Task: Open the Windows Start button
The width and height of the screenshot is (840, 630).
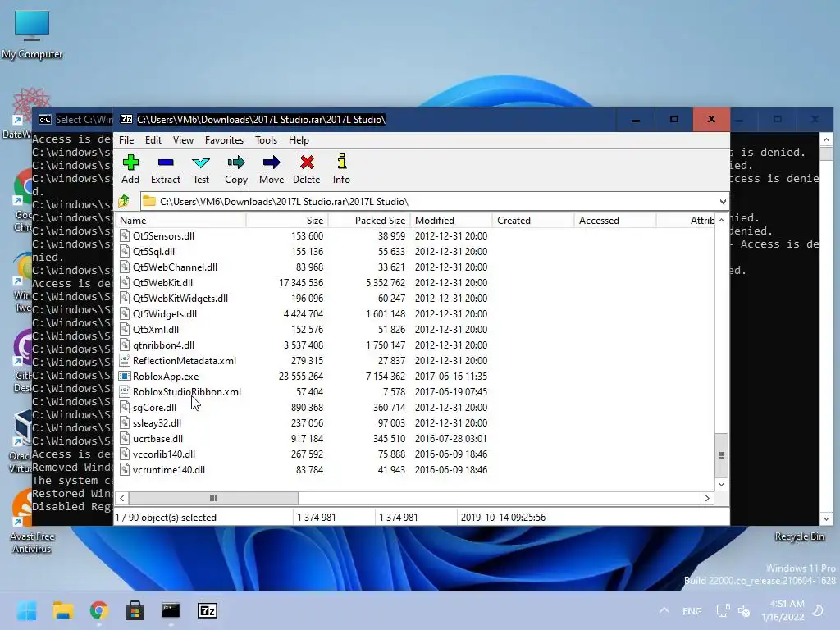Action: (x=26, y=610)
